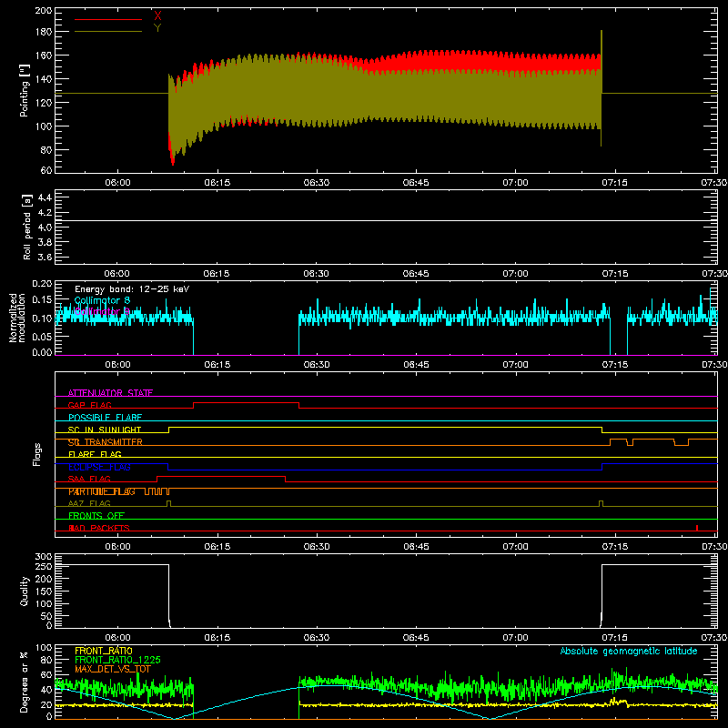Select the Pointing axis title
728x728 pixels.
click(x=25, y=90)
